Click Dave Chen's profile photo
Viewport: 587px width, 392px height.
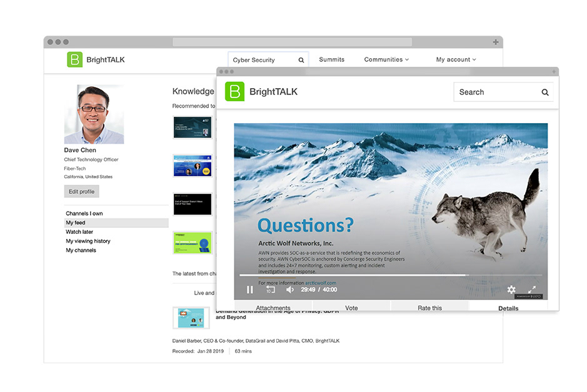click(94, 114)
